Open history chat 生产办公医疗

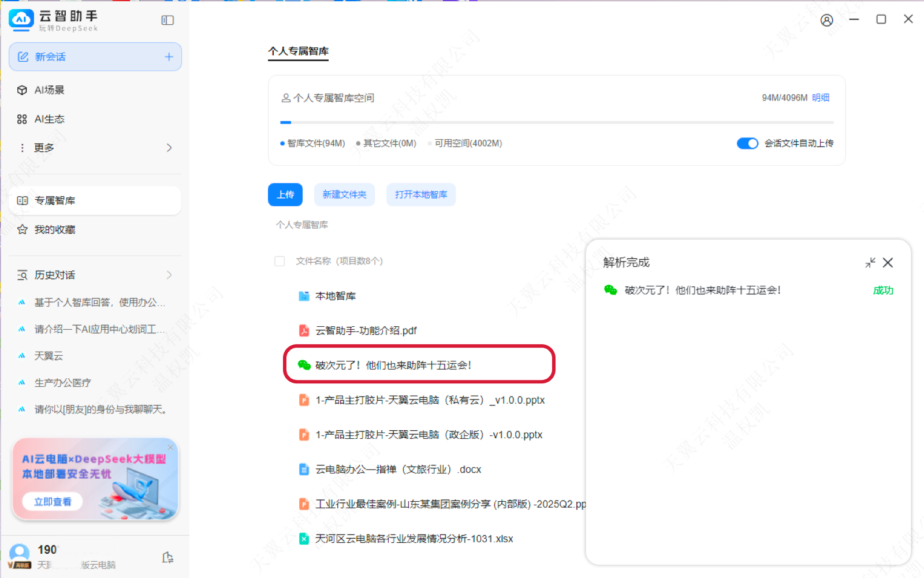[x=62, y=382]
